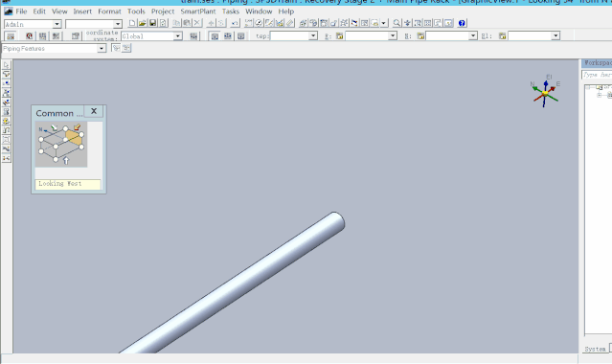Open the El: elevation dropdown
Image resolution: width=612 pixels, height=364 pixels.
pos(555,36)
